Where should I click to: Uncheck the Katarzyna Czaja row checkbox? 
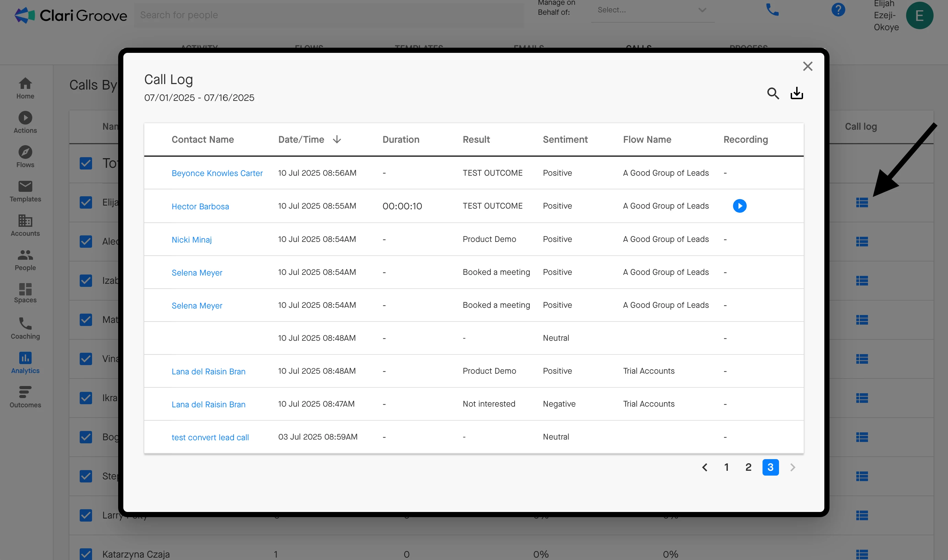click(86, 554)
